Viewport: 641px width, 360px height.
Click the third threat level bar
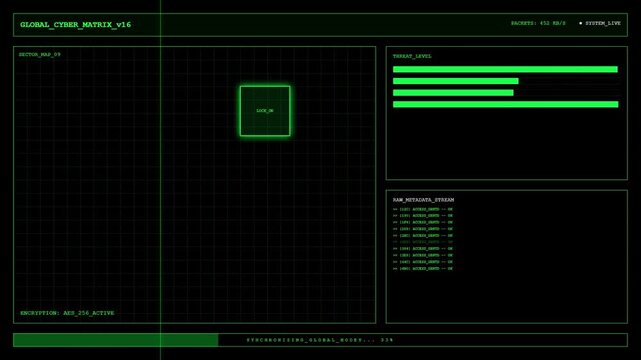coord(453,93)
